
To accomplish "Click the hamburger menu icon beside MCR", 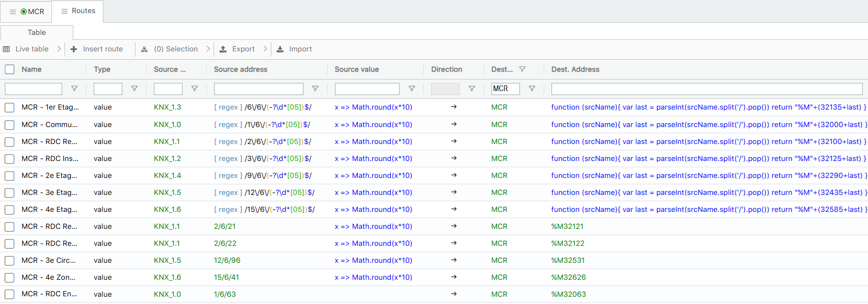I will 13,12.
